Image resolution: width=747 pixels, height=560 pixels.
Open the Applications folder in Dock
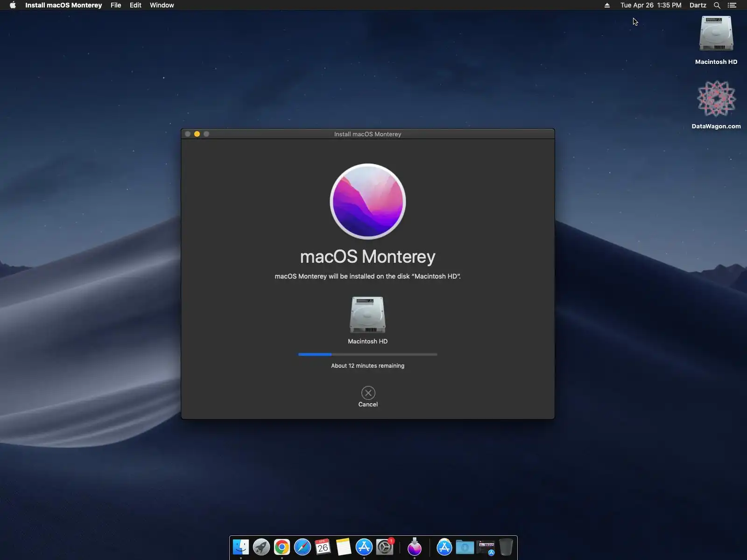coord(444,547)
